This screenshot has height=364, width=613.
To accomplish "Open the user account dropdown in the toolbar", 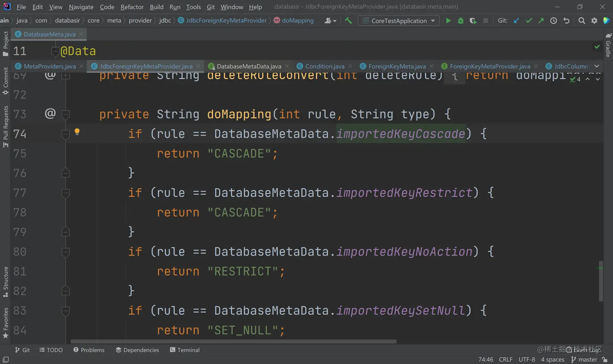I will pos(330,21).
